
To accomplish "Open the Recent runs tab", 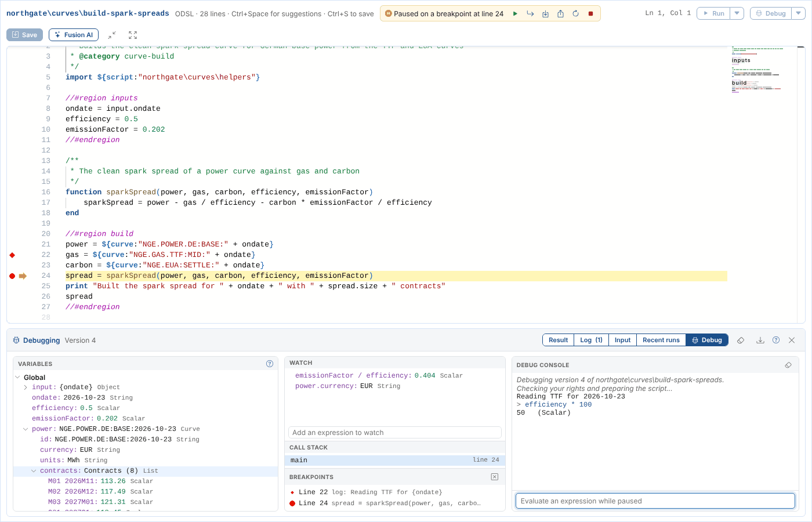I will [661, 340].
